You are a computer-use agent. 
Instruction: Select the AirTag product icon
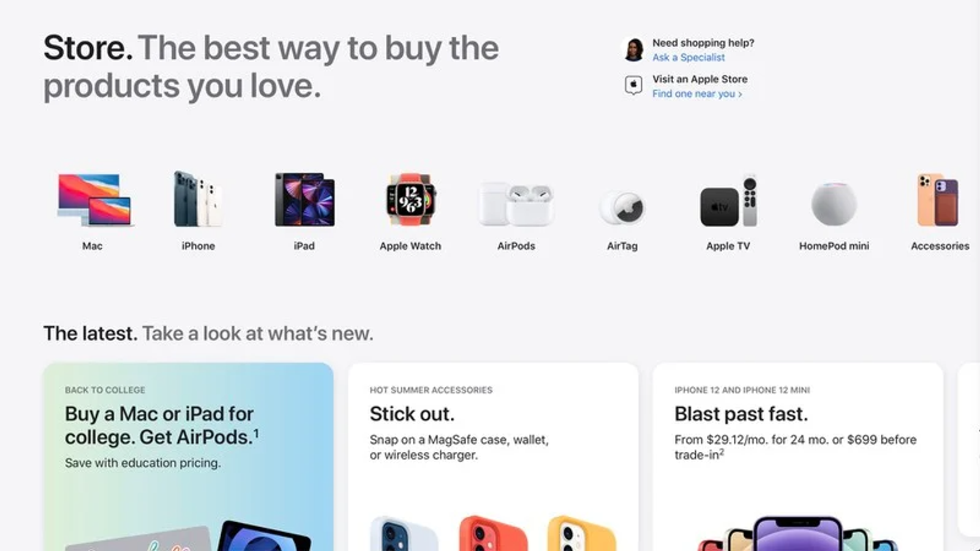pyautogui.click(x=622, y=208)
